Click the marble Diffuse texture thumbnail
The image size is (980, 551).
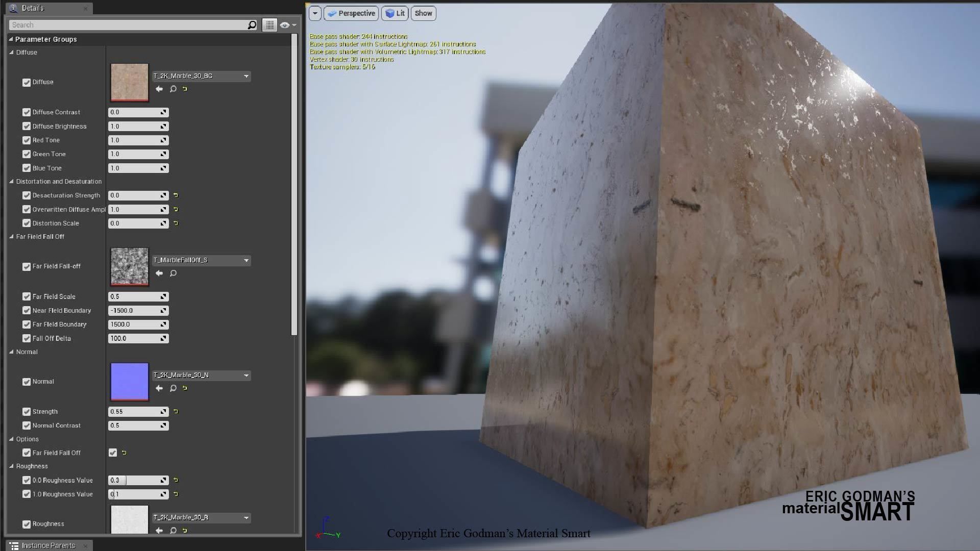point(130,82)
